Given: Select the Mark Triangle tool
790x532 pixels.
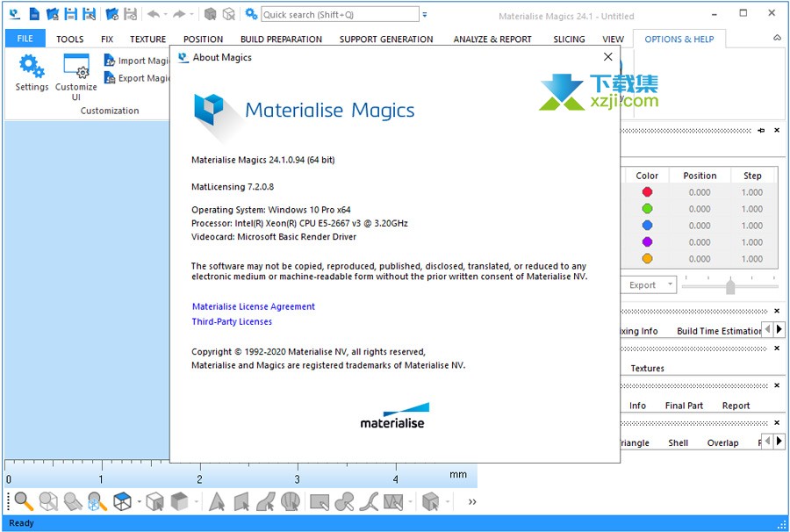Looking at the screenshot, I should click(x=217, y=501).
